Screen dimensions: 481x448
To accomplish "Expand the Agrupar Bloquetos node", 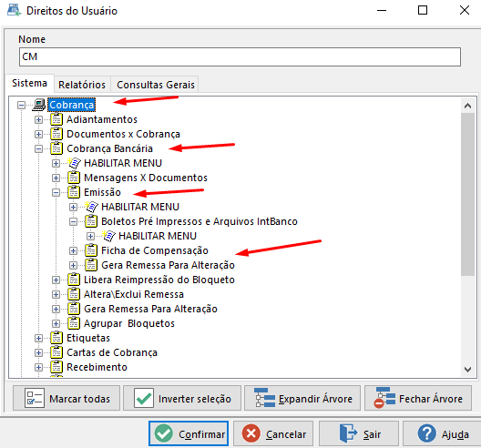I will pos(56,324).
